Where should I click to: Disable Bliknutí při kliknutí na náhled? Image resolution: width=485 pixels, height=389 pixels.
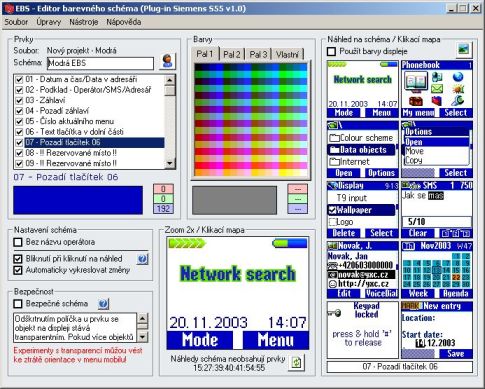tap(18, 259)
